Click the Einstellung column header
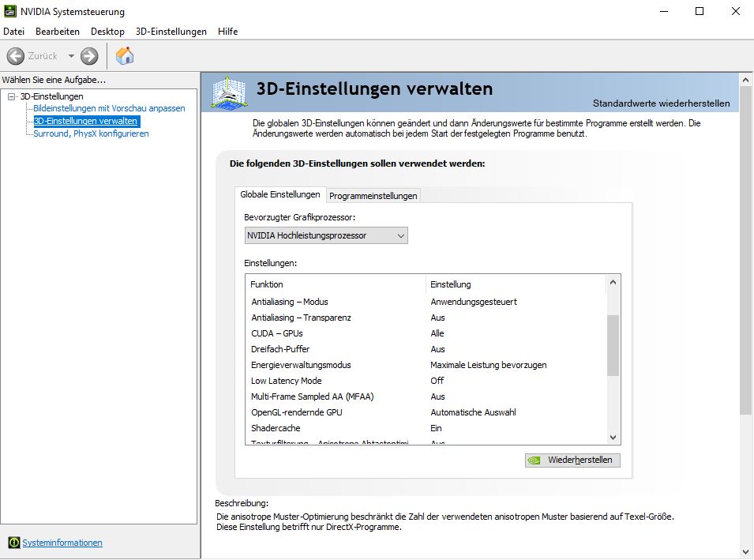This screenshot has height=560, width=754. [x=516, y=284]
